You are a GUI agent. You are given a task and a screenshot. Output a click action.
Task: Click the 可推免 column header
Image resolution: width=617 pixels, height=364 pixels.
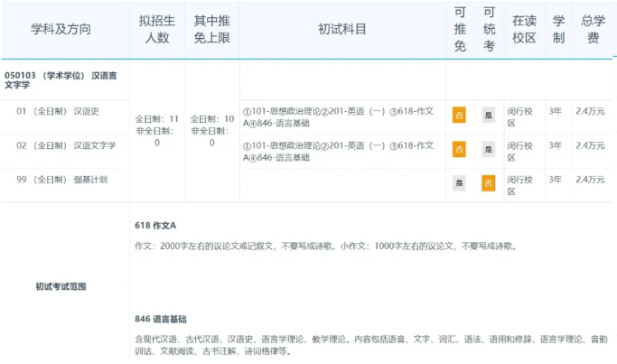(x=460, y=30)
